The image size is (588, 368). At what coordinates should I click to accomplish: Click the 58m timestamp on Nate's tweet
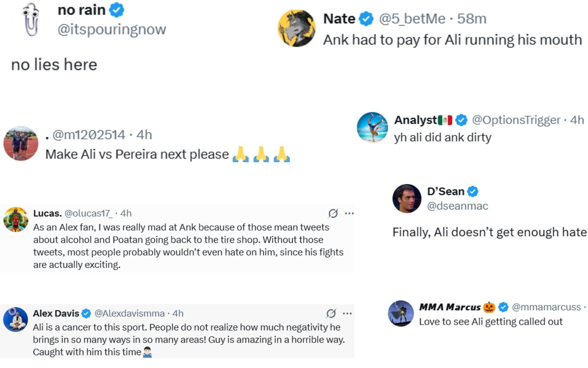click(472, 19)
